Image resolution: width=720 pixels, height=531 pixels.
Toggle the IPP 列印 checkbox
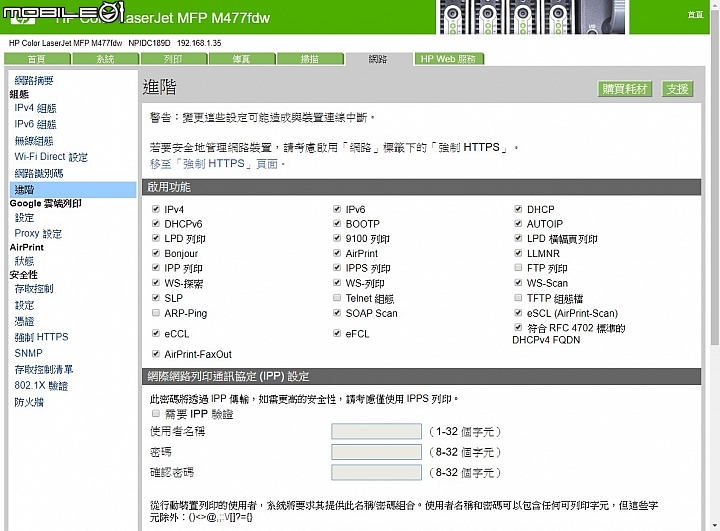tap(156, 268)
